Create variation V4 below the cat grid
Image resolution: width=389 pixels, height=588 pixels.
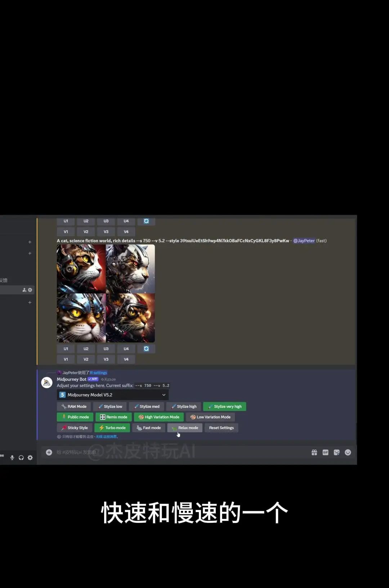click(x=126, y=359)
